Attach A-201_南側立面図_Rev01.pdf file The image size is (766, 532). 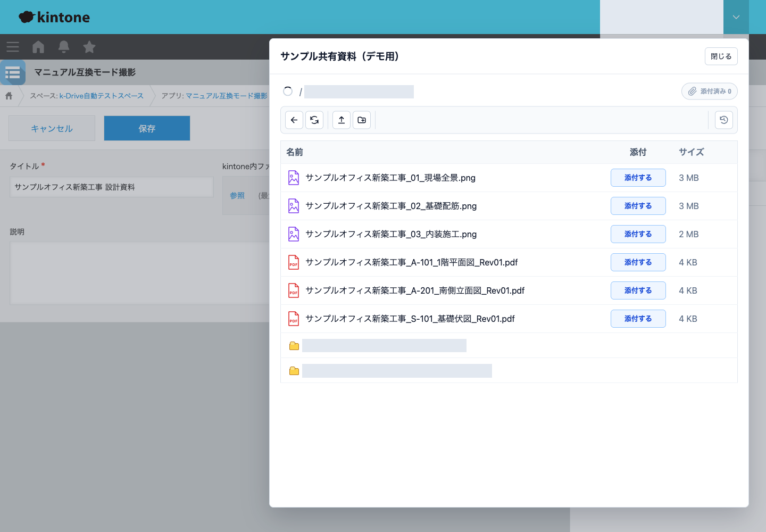pyautogui.click(x=638, y=290)
